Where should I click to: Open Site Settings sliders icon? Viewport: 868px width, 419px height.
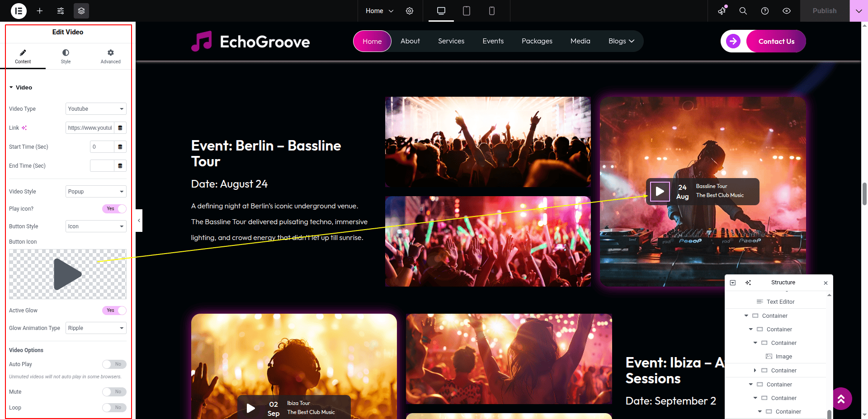click(61, 11)
